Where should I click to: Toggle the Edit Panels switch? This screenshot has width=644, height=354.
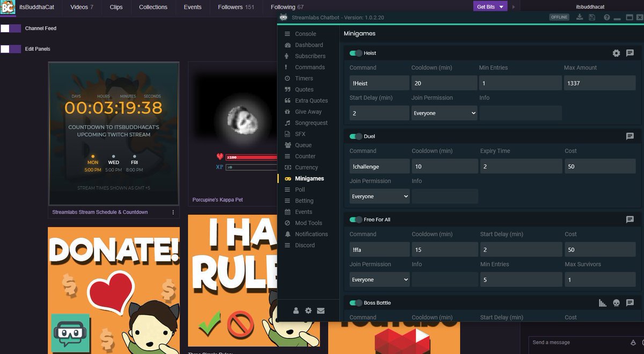coord(11,49)
